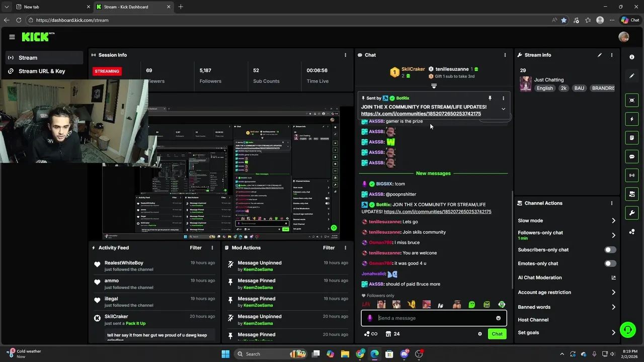This screenshot has height=362, width=644.
Task: Select the green frog emote in quick bar
Action: [472, 304]
